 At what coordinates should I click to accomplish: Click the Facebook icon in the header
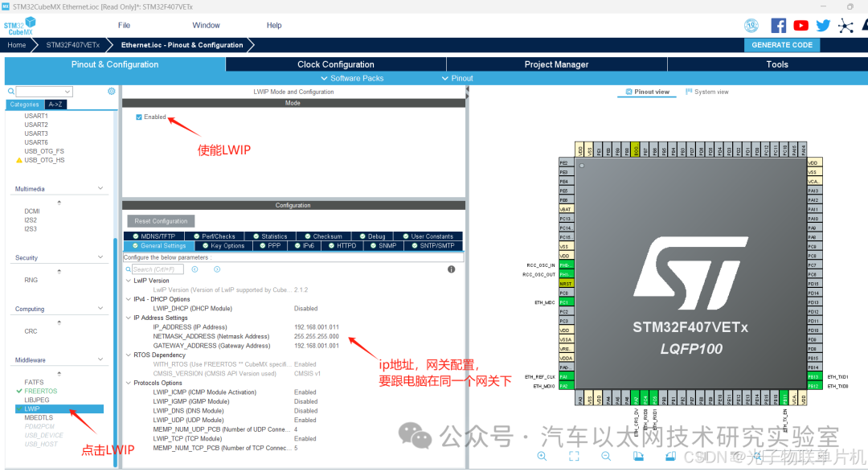pyautogui.click(x=778, y=25)
